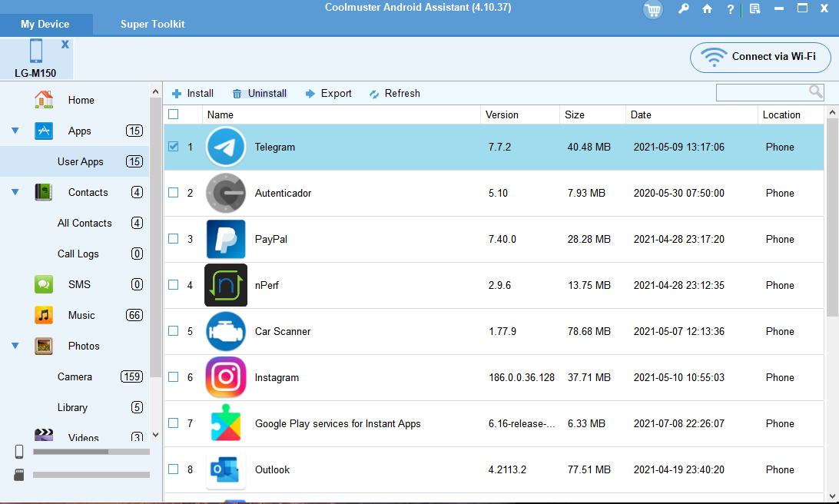The height and width of the screenshot is (504, 839).
Task: Click sidebar scroll up arrow
Action: pos(155,91)
